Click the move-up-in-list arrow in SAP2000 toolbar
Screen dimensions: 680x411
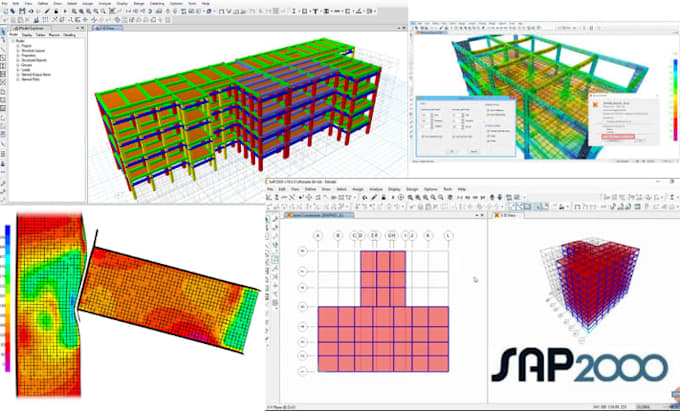pos(492,197)
